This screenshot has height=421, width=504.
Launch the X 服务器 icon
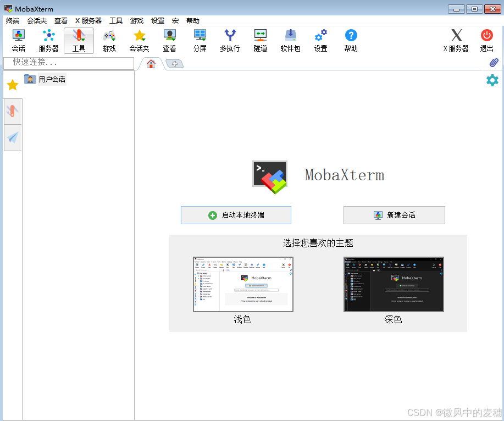[x=456, y=40]
